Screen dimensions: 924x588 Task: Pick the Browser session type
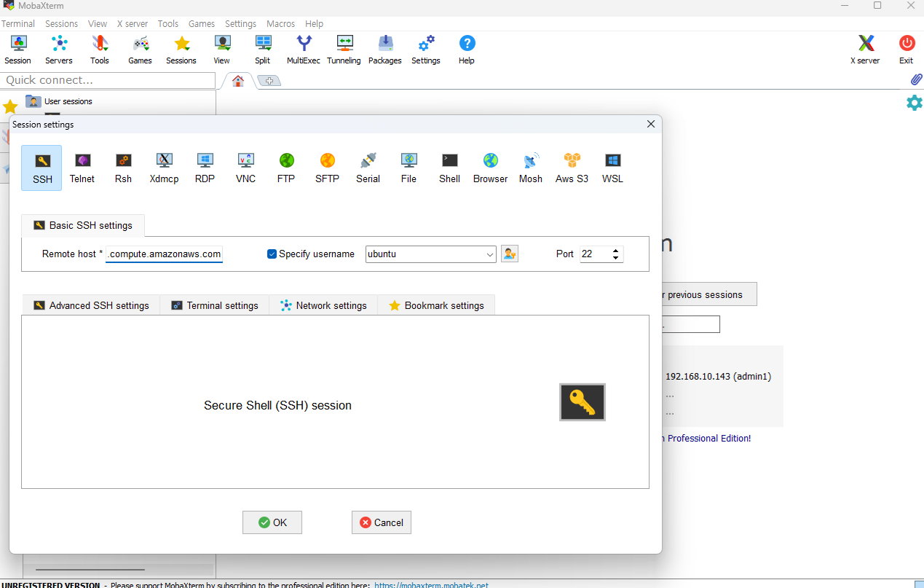click(490, 168)
